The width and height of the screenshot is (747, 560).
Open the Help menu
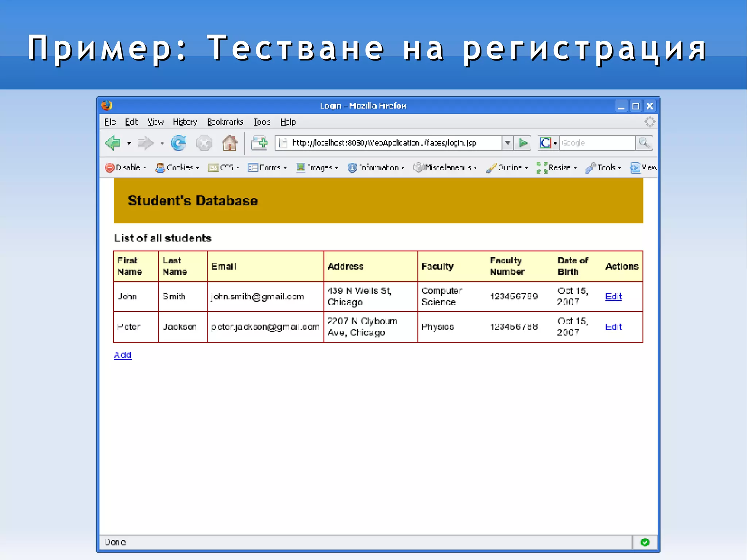tap(288, 122)
